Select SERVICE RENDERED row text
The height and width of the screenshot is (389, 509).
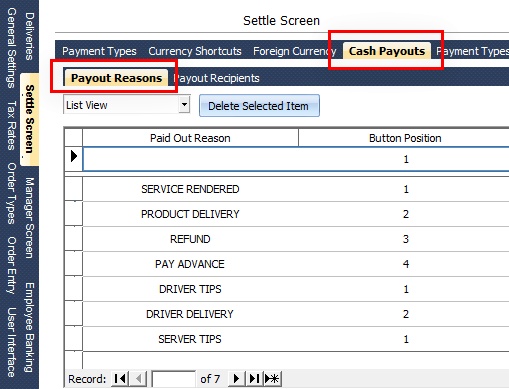pyautogui.click(x=190, y=189)
